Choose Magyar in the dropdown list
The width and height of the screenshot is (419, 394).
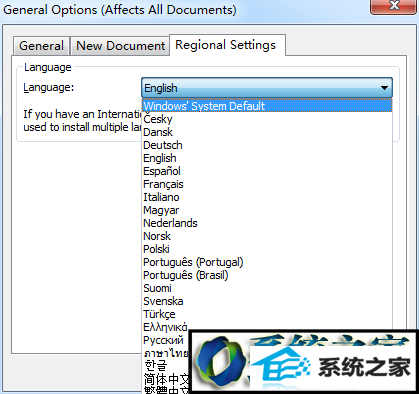click(267, 210)
